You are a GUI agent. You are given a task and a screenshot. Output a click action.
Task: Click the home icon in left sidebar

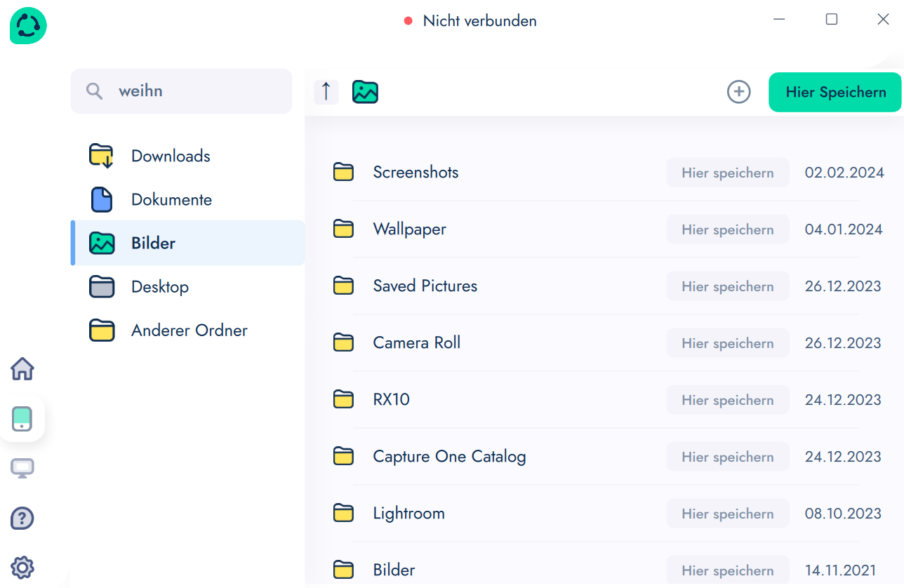click(x=22, y=368)
